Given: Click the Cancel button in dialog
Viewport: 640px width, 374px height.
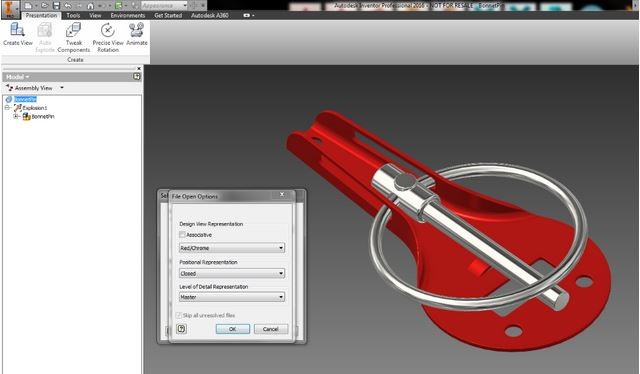Looking at the screenshot, I should point(271,329).
